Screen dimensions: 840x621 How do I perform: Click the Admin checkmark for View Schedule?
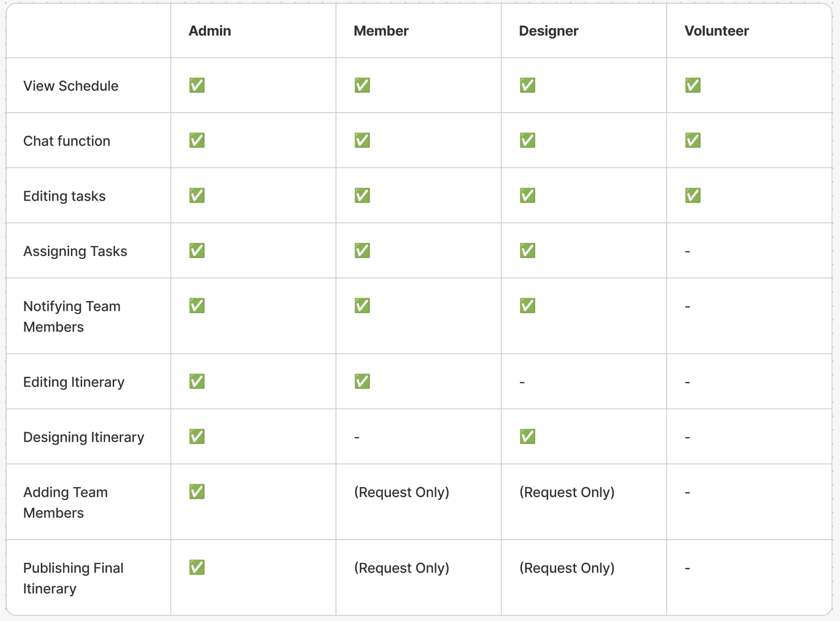197,85
